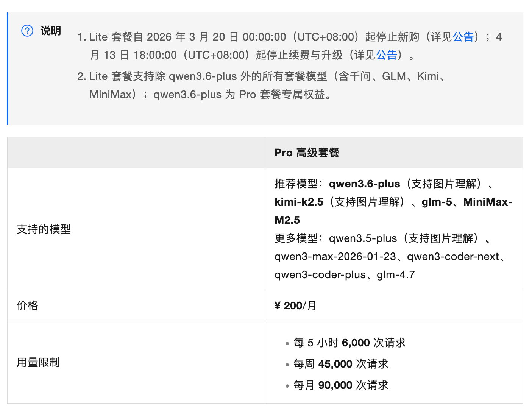
Task: Select the qwen3-coder-next model name
Action: click(453, 256)
